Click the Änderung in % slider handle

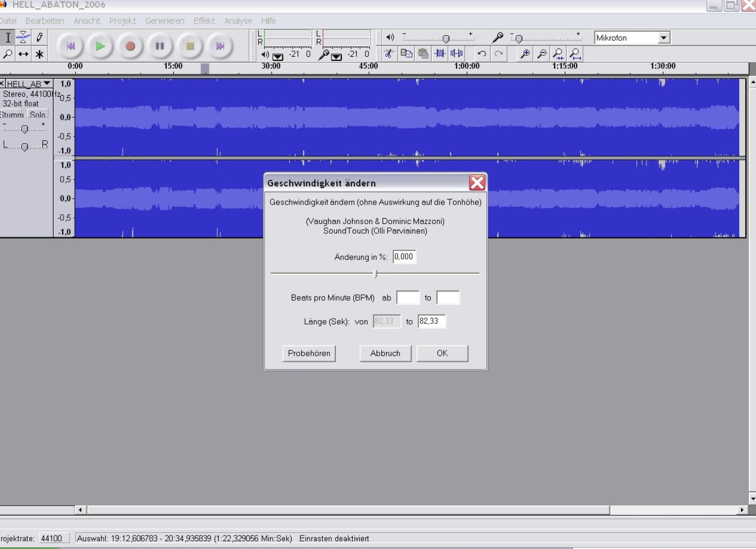375,274
